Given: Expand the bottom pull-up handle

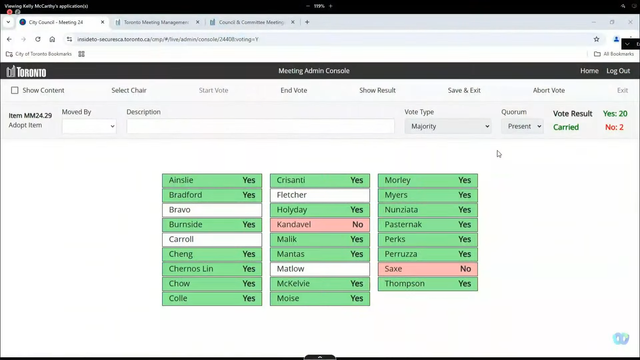Looking at the screenshot, I should point(320,357).
